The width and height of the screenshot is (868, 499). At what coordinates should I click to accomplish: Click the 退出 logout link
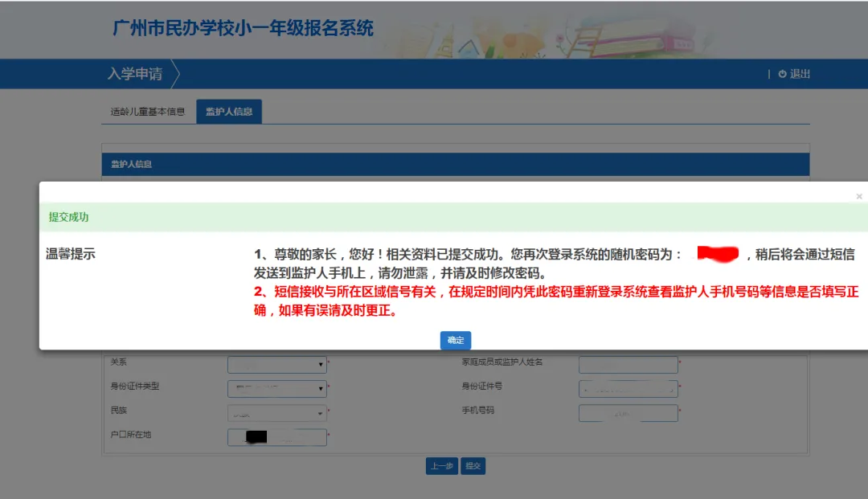(x=799, y=73)
